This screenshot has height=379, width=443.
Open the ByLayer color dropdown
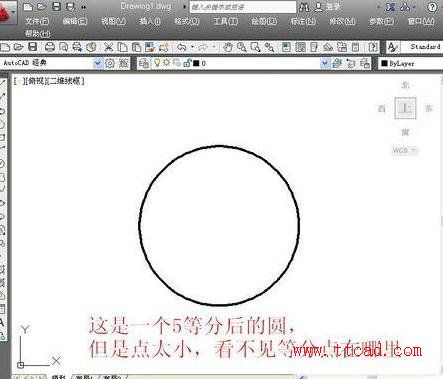click(x=411, y=63)
